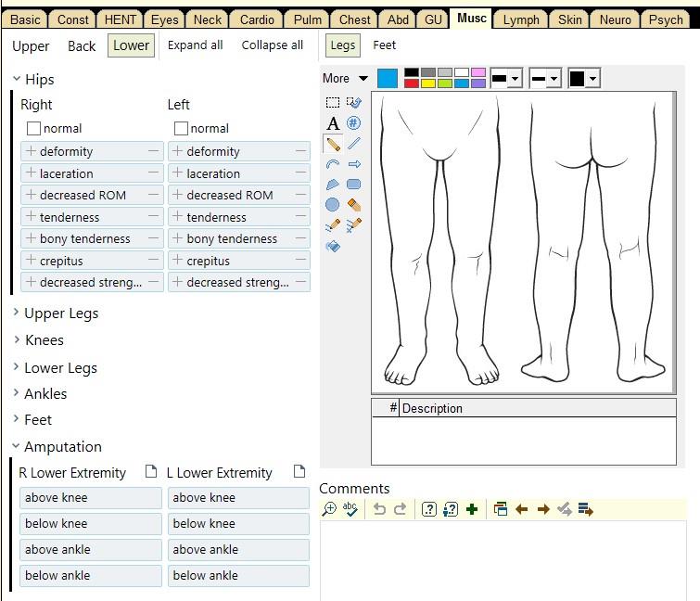Click the rectangular selection tool
The height and width of the screenshot is (601, 700).
[x=333, y=103]
